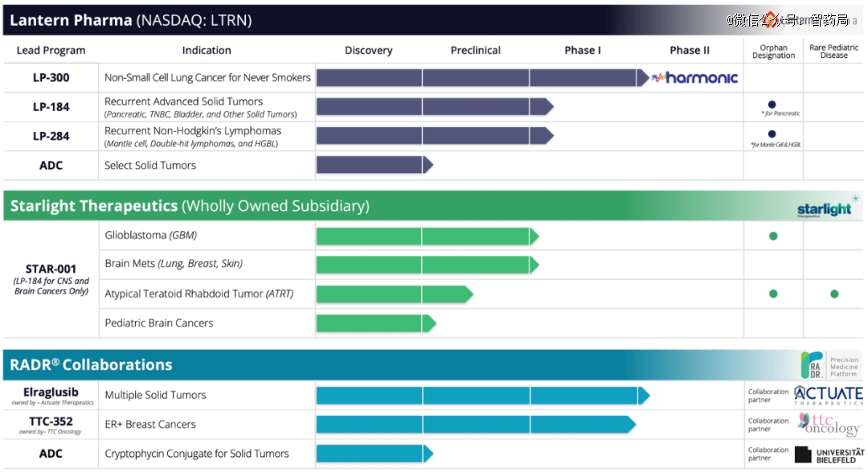Click the Select Solid Tumors ADC progress bar
The height and width of the screenshot is (473, 868).
(375, 164)
